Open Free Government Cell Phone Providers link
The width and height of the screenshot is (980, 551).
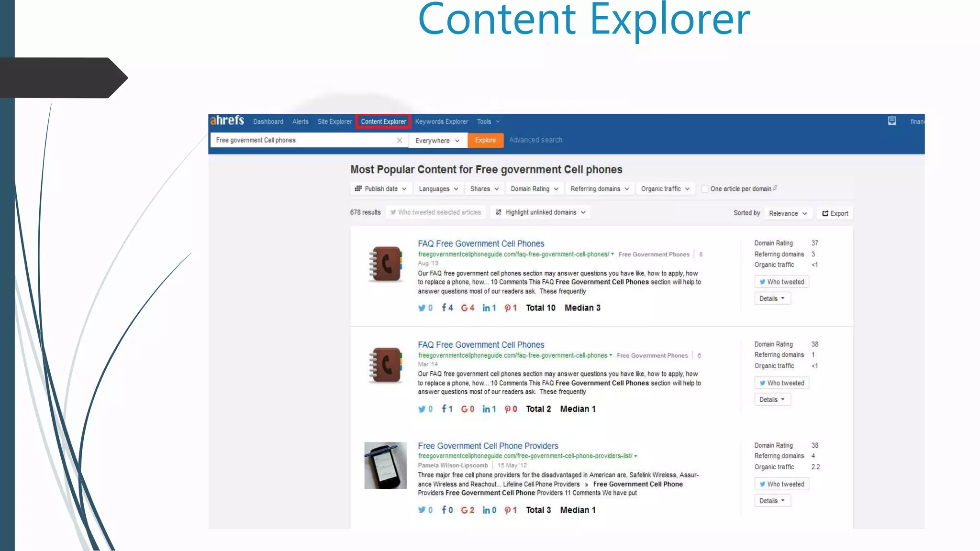pyautogui.click(x=488, y=446)
